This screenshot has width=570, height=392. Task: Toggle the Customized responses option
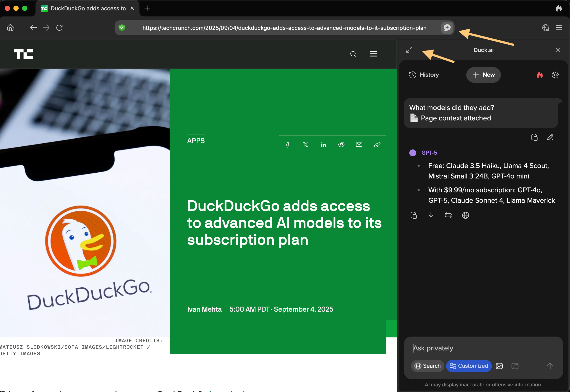coord(469,366)
